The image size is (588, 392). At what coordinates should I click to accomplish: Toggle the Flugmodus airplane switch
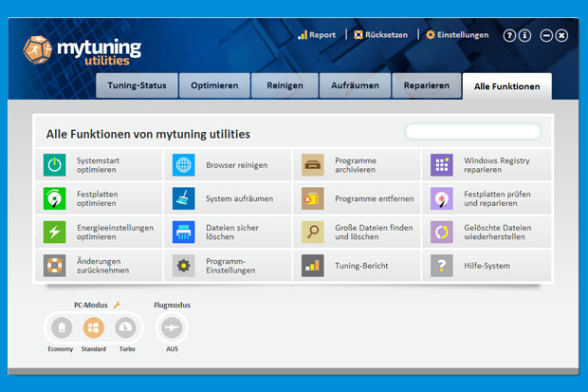(x=172, y=327)
